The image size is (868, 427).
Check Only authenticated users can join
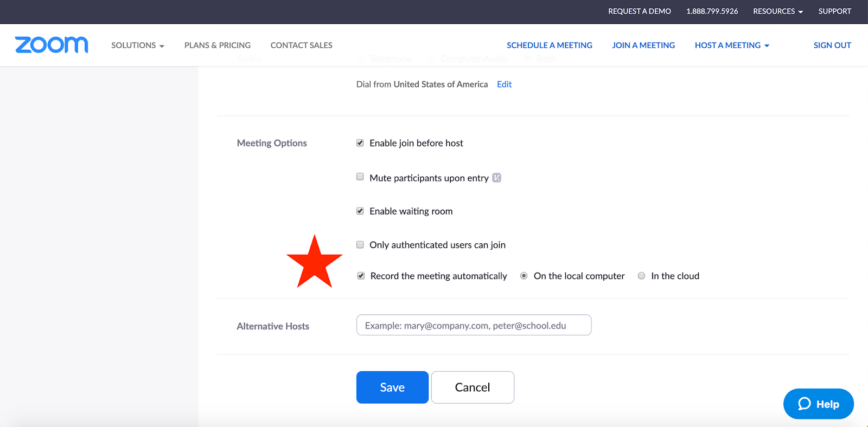point(360,245)
